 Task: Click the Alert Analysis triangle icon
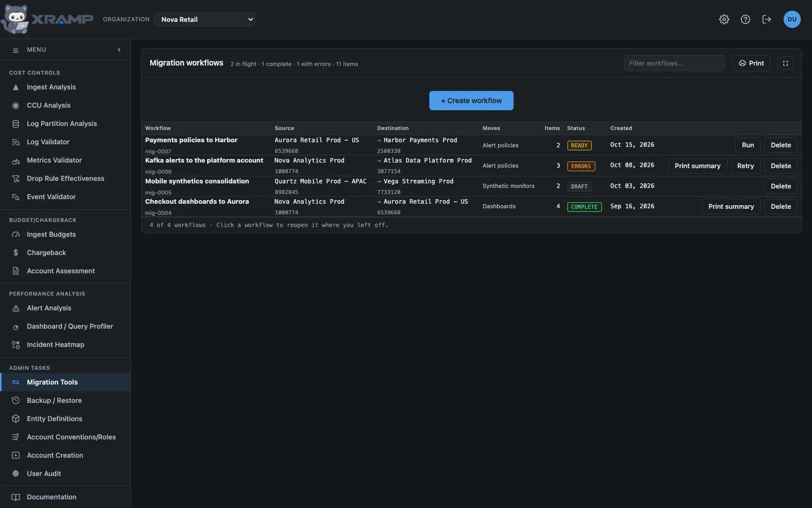click(x=16, y=308)
